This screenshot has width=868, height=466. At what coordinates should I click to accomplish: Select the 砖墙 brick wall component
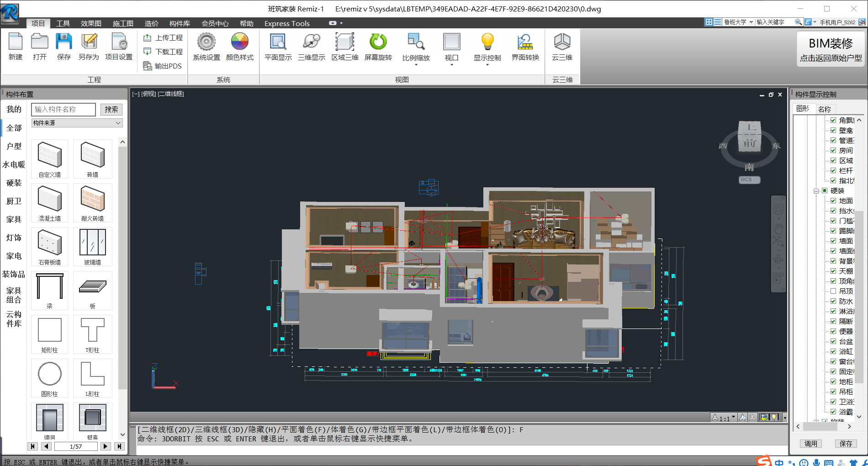pyautogui.click(x=93, y=159)
